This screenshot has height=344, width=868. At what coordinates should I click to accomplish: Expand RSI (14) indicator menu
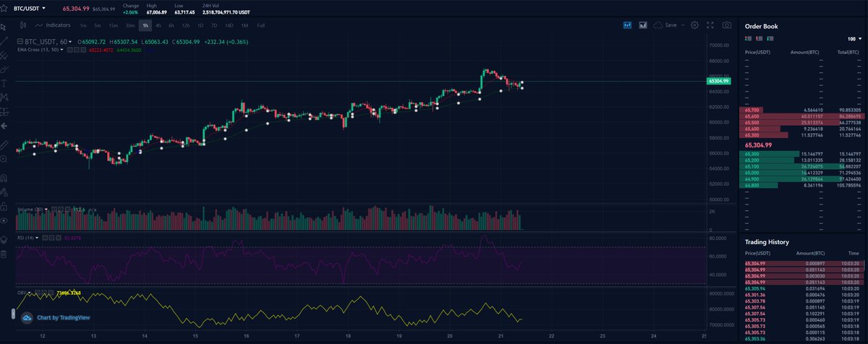click(x=37, y=238)
